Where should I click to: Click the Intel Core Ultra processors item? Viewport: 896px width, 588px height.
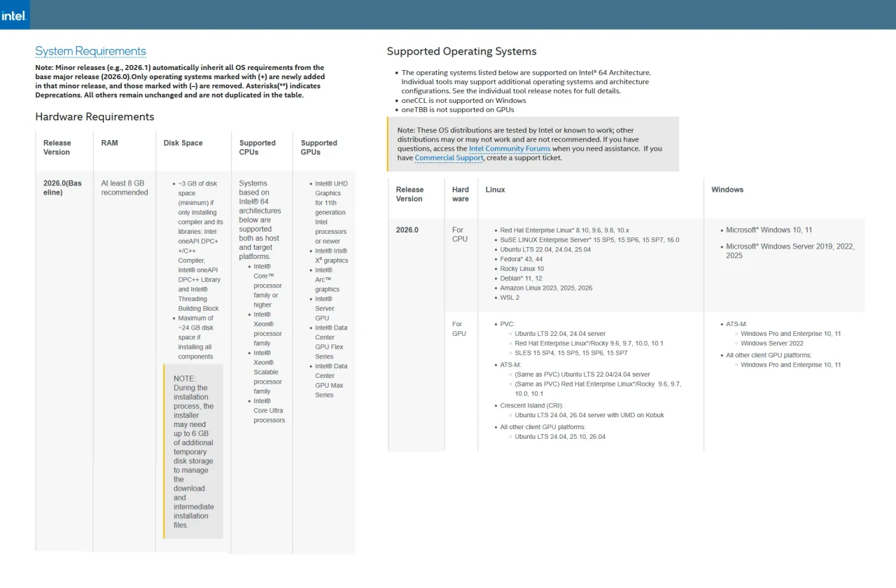coord(269,410)
